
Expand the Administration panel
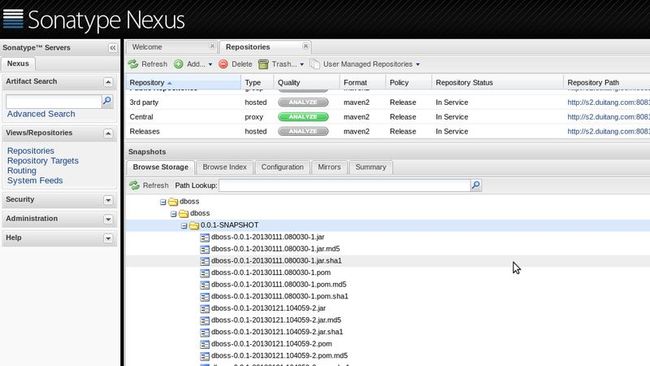coord(108,219)
